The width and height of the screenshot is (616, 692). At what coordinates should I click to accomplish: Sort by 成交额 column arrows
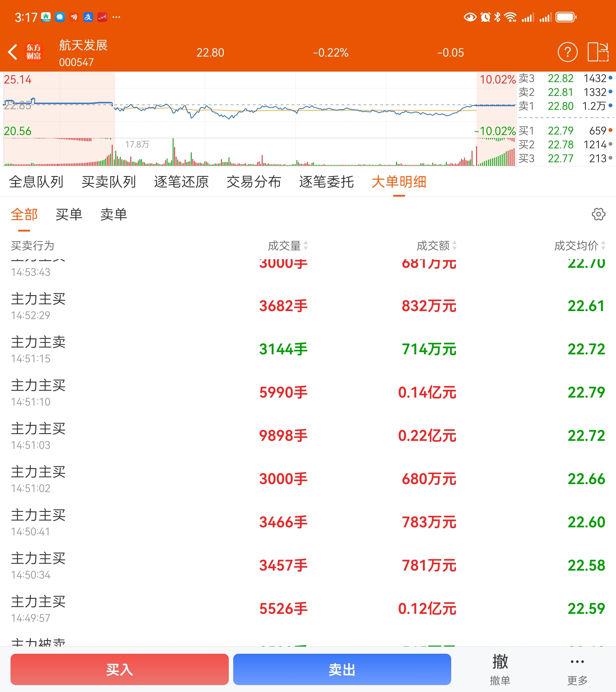[455, 246]
